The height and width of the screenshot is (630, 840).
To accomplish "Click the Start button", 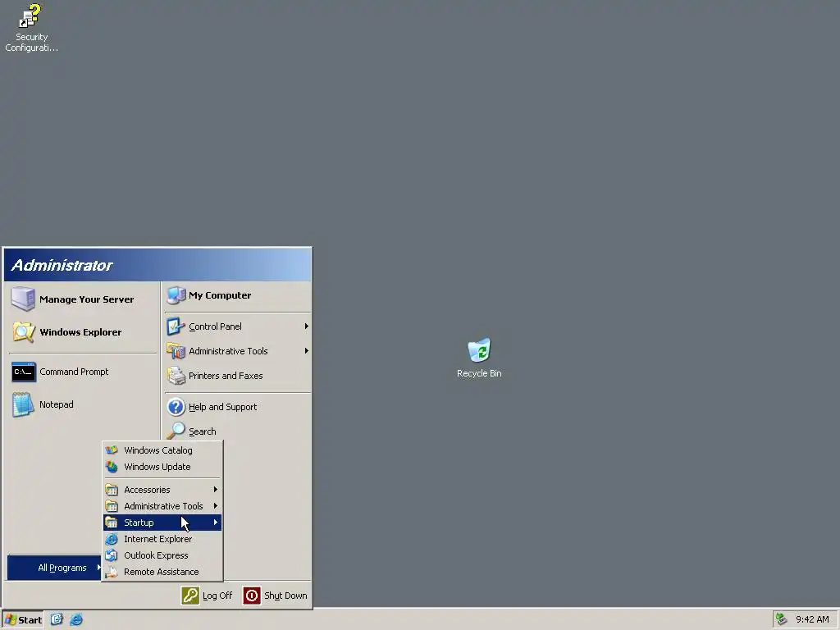I will click(x=22, y=620).
